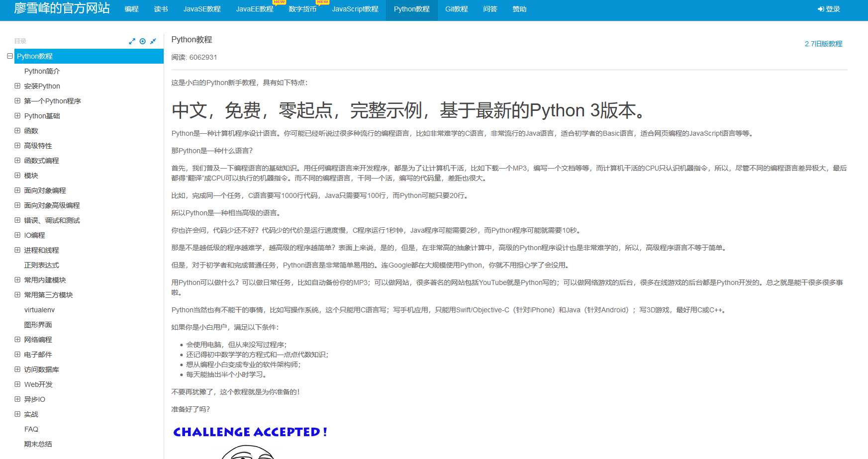Click the Web开发 chapter label
The width and height of the screenshot is (868, 459).
click(38, 384)
